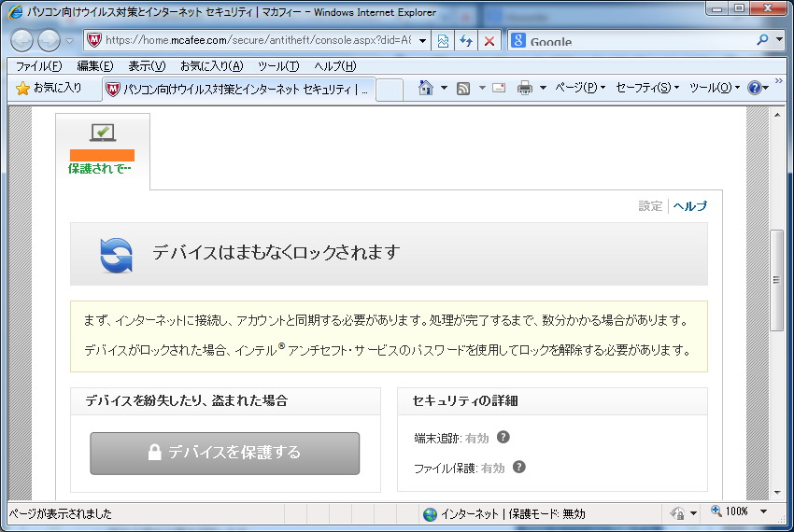The height and width of the screenshot is (532, 794).
Task: Expand the address bar history dropdown
Action: (x=422, y=40)
